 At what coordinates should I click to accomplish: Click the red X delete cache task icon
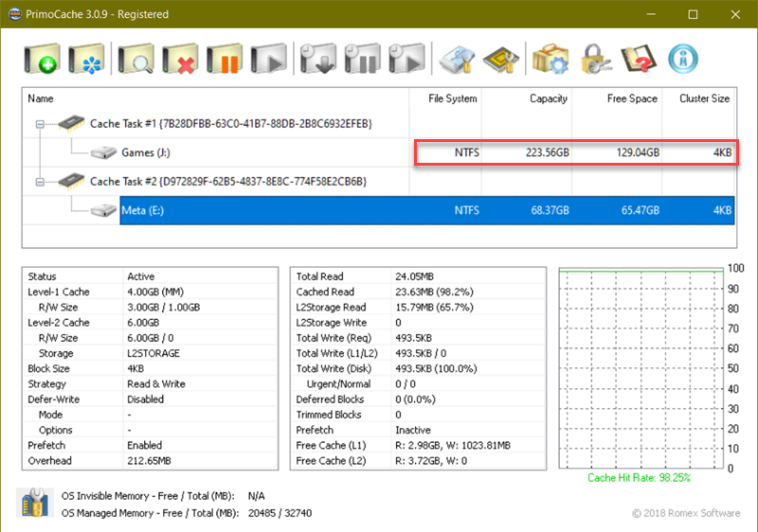[x=180, y=59]
